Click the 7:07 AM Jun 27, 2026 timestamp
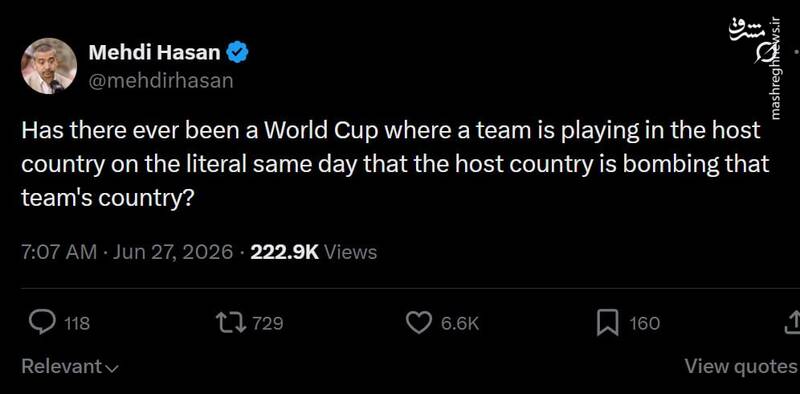800x394 pixels. tap(127, 252)
